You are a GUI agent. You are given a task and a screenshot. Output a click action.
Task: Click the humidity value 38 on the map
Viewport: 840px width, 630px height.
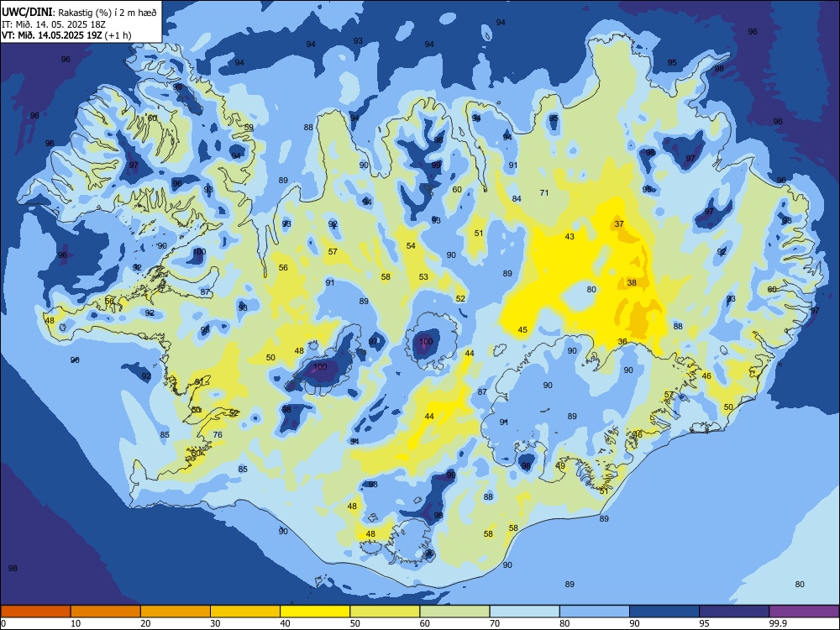tap(632, 283)
